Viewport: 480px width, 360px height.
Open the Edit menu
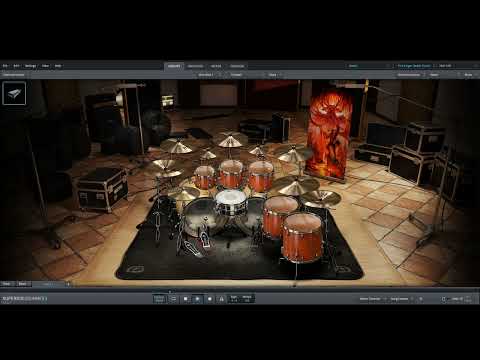tap(16, 66)
